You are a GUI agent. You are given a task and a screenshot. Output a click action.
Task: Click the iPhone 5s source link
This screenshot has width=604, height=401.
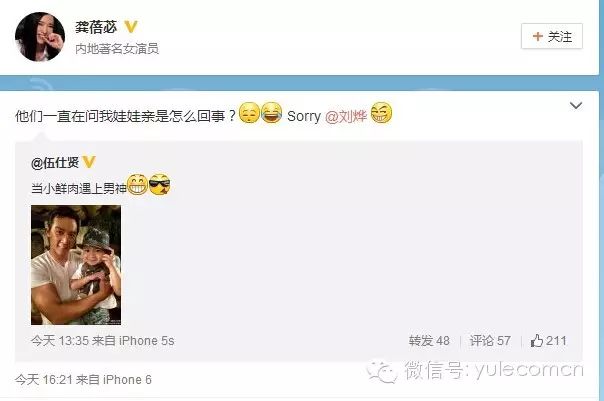click(x=146, y=341)
